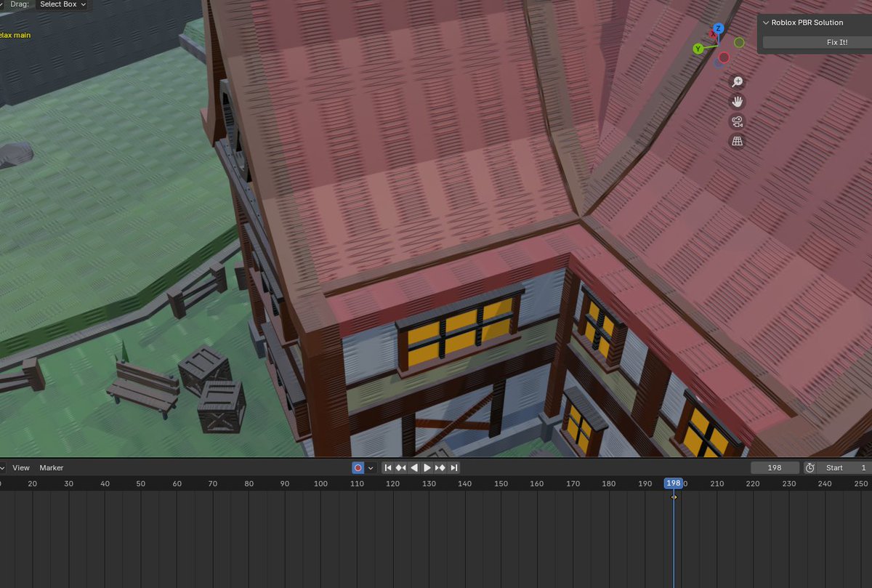This screenshot has height=588, width=872.
Task: Open the timeline View menu
Action: (21, 468)
